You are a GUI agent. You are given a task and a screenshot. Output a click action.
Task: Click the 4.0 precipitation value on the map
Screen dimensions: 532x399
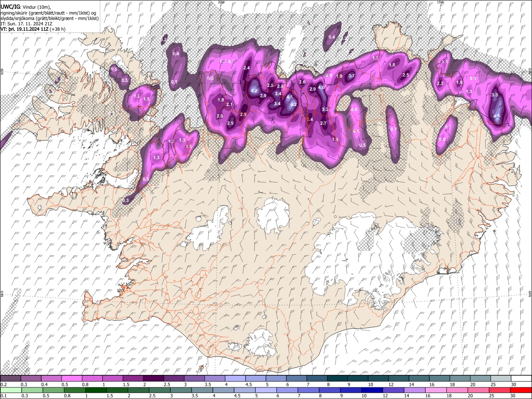(321, 88)
